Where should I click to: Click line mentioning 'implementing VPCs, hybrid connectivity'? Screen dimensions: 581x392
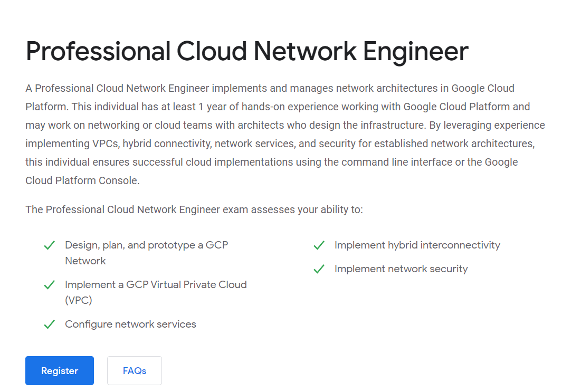click(x=280, y=144)
